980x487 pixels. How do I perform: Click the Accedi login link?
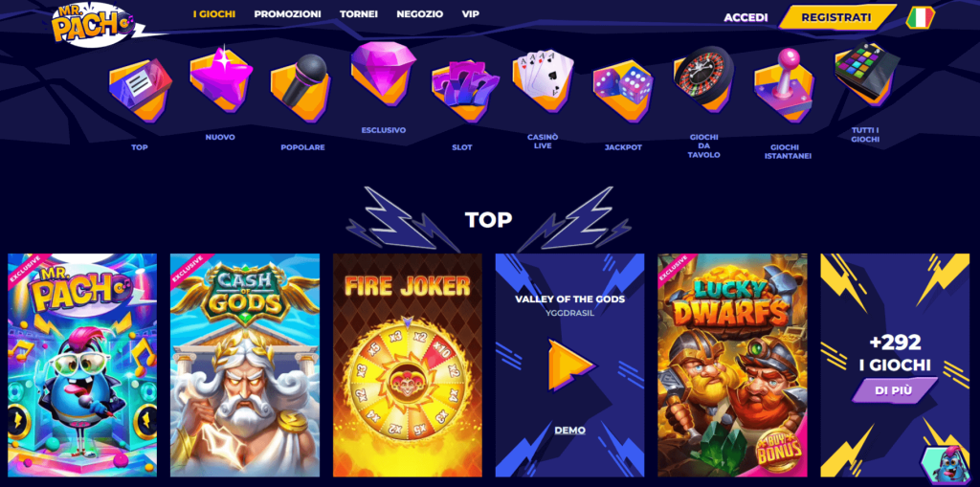pyautogui.click(x=746, y=17)
